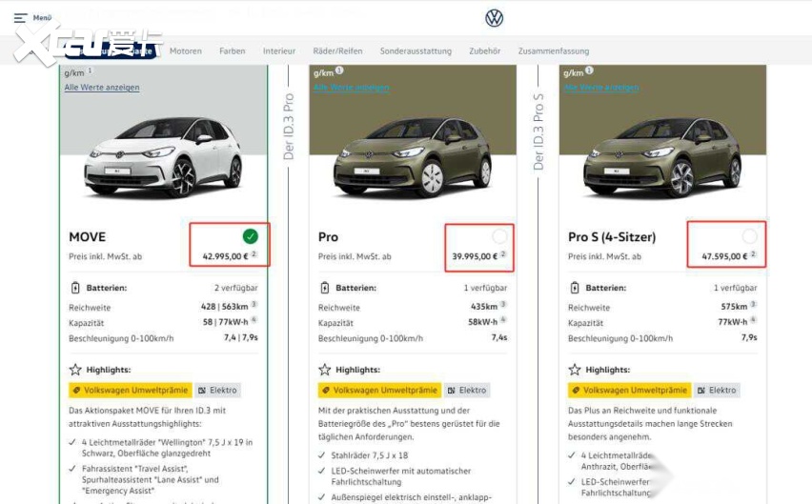The height and width of the screenshot is (504, 812).
Task: Click 'Stahlräder 7,5 J x 18' feature line
Action: pyautogui.click(x=369, y=455)
